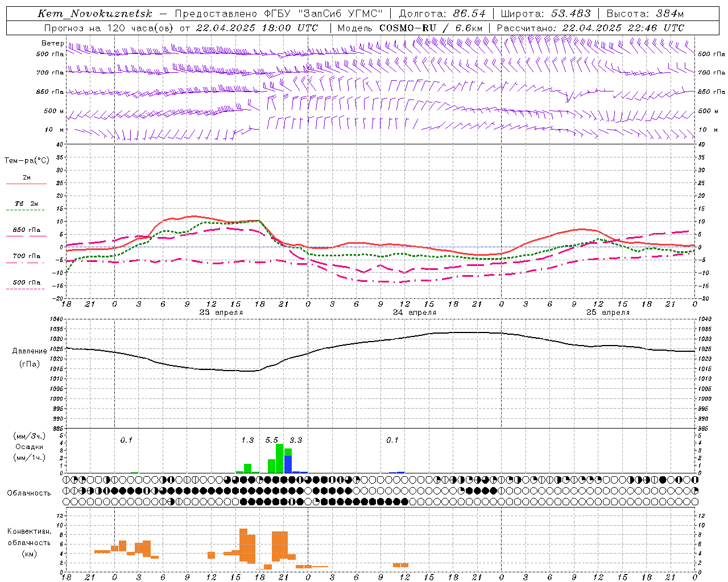The height and width of the screenshot is (582, 728).
Task: Click the '500 гПа' temperature legend entry
Action: 27,282
